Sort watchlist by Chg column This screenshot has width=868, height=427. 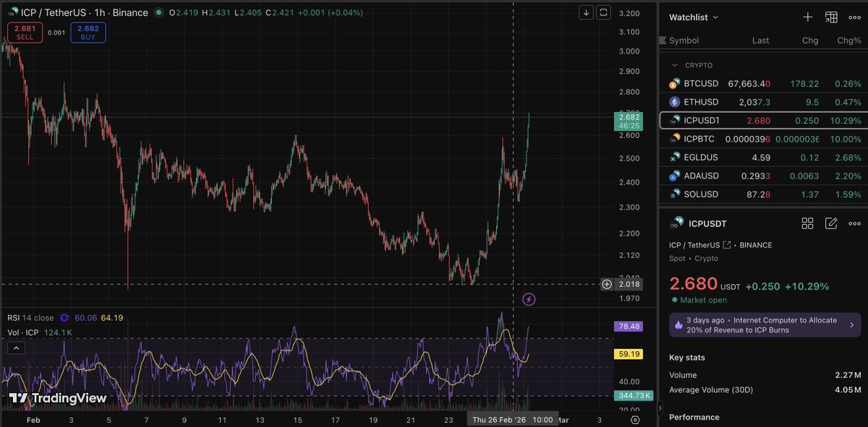point(810,40)
